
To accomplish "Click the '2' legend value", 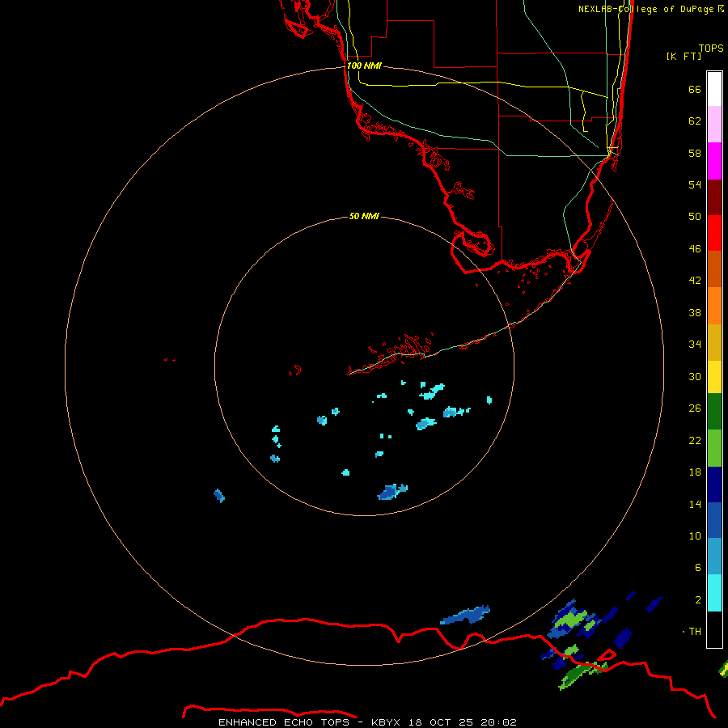I will click(x=698, y=600).
